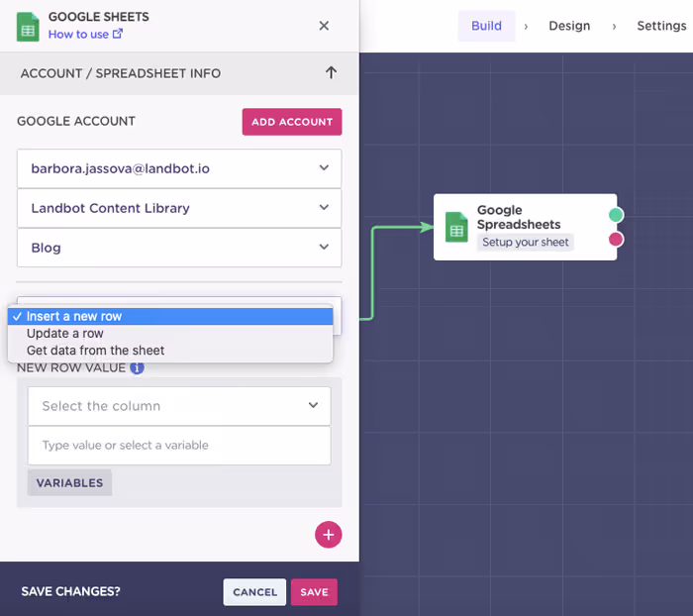Screen dimensions: 693x616
Task: Switch to the Design tab
Action: 569,26
